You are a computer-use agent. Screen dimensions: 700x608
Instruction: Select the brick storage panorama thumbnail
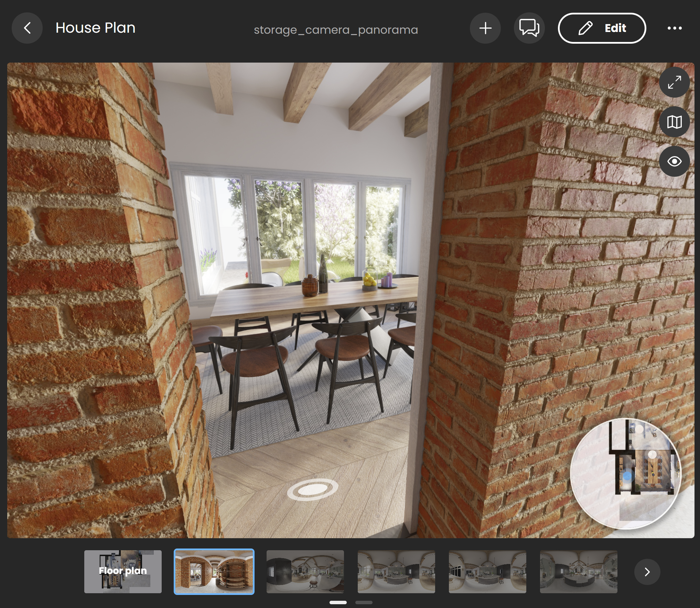coord(214,572)
